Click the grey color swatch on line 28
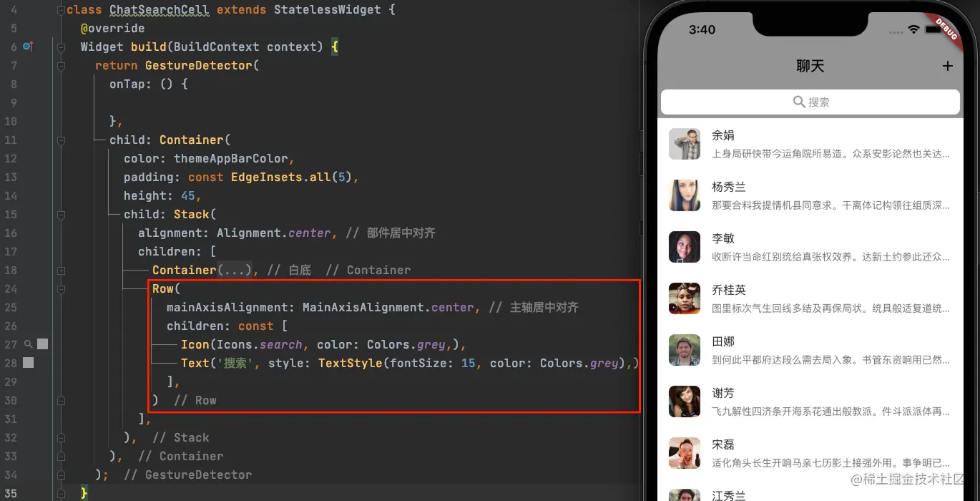980x501 pixels. pyautogui.click(x=28, y=363)
